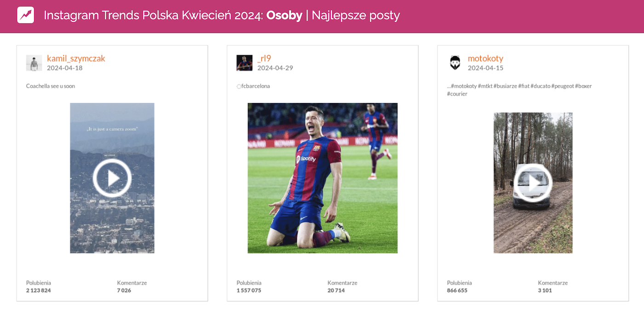This screenshot has height=312, width=644.
Task: Open kamil_szymczak profile avatar
Action: (34, 63)
